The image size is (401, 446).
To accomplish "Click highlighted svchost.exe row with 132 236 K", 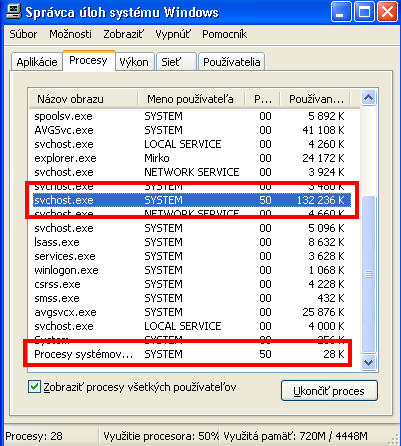I will 192,200.
